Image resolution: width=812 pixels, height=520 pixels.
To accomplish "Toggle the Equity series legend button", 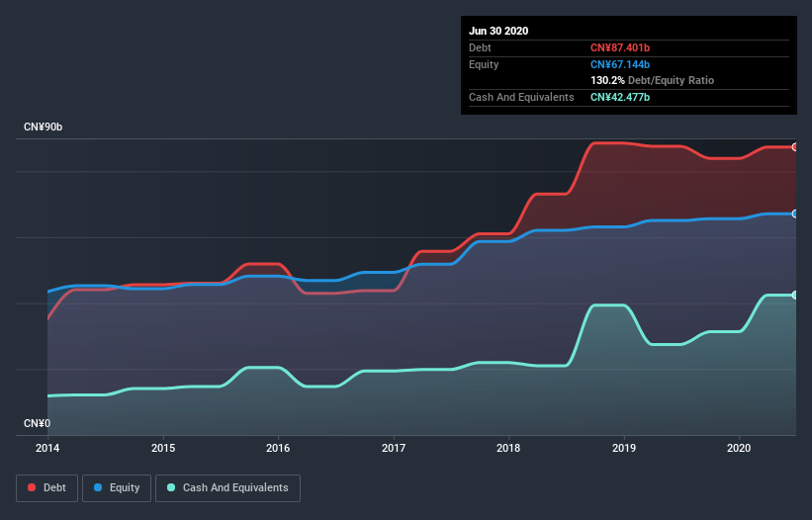I will tap(117, 488).
